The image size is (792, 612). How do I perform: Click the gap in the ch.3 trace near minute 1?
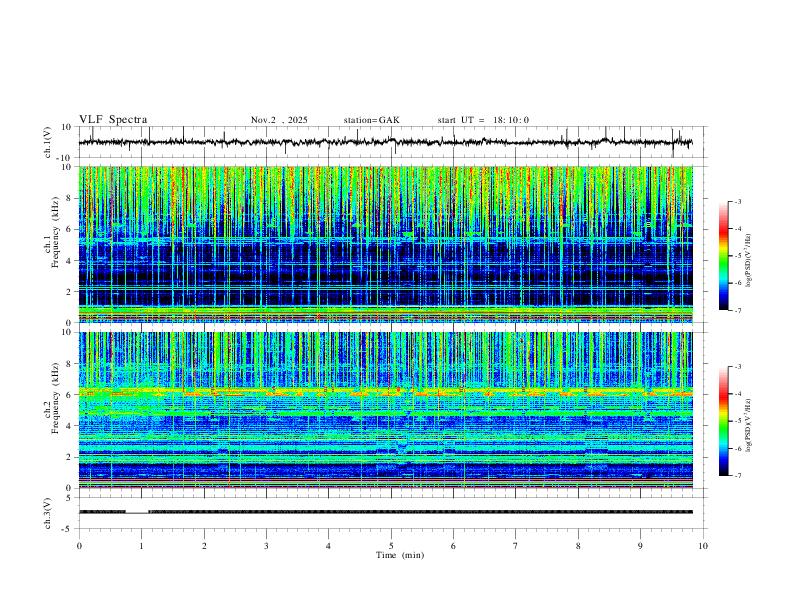(137, 513)
